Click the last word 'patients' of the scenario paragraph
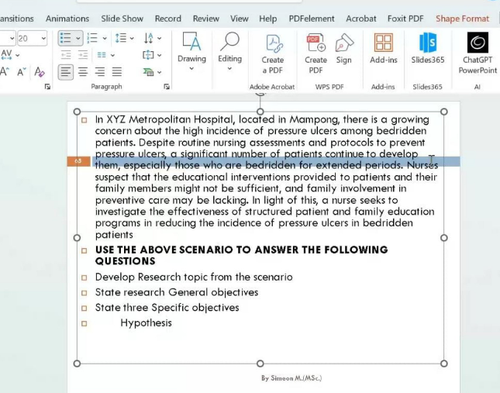This screenshot has width=500, height=393. [114, 235]
